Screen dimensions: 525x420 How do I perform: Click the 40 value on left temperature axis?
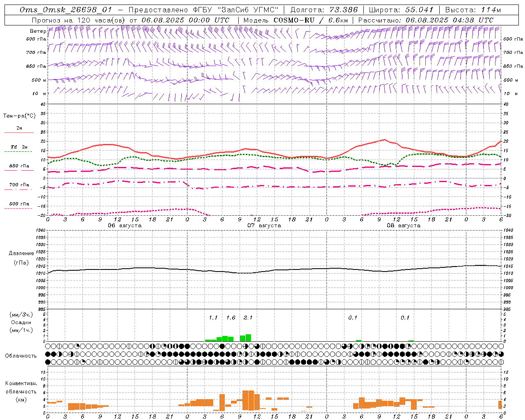(x=43, y=104)
